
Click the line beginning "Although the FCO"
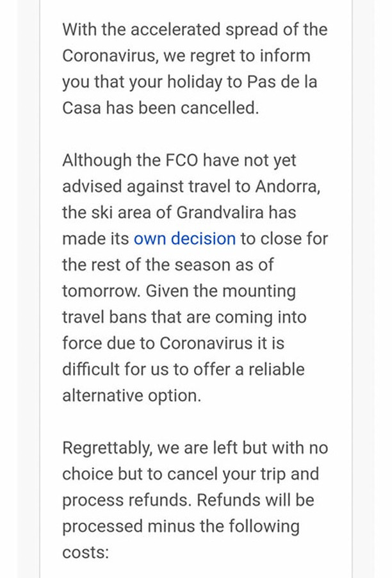coord(179,160)
